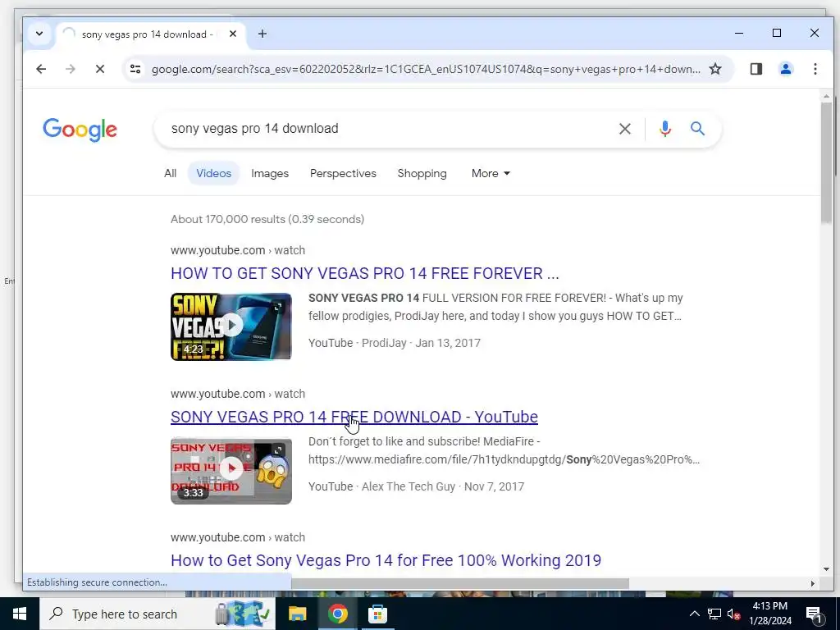Image resolution: width=840 pixels, height=630 pixels.
Task: Click the forward navigation arrow
Action: coord(71,69)
